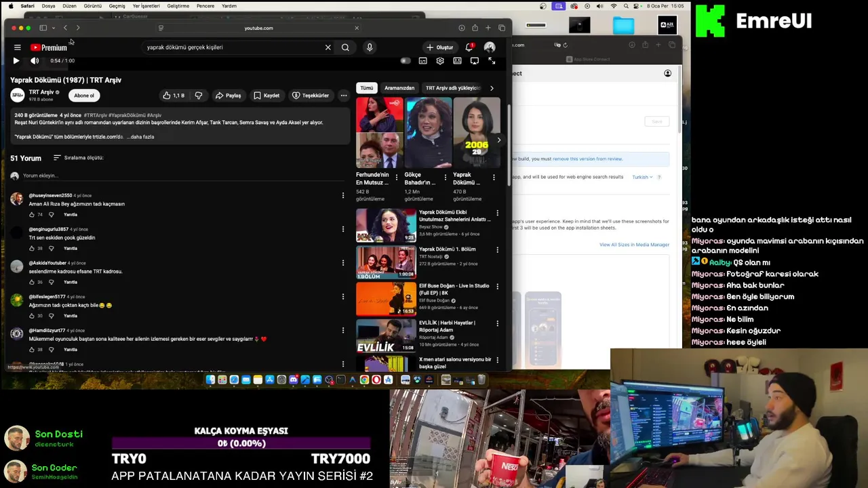Show Safari tab overview icon

(502, 28)
